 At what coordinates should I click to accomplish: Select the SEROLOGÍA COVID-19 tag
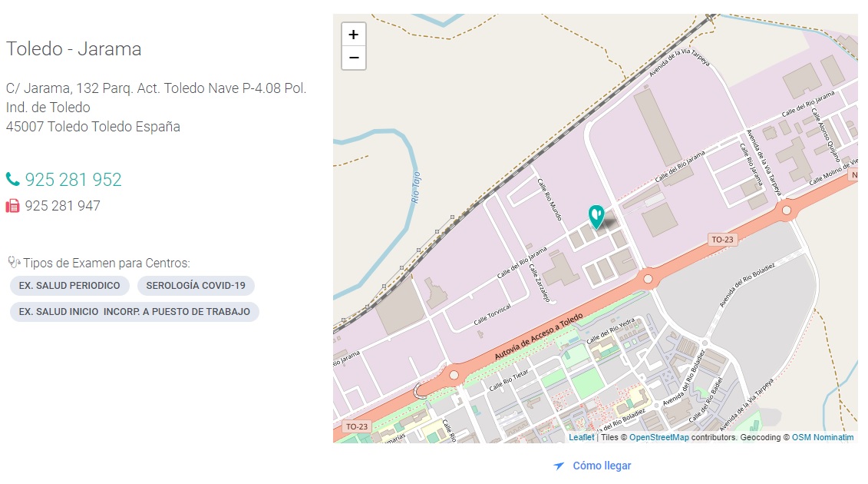[196, 286]
